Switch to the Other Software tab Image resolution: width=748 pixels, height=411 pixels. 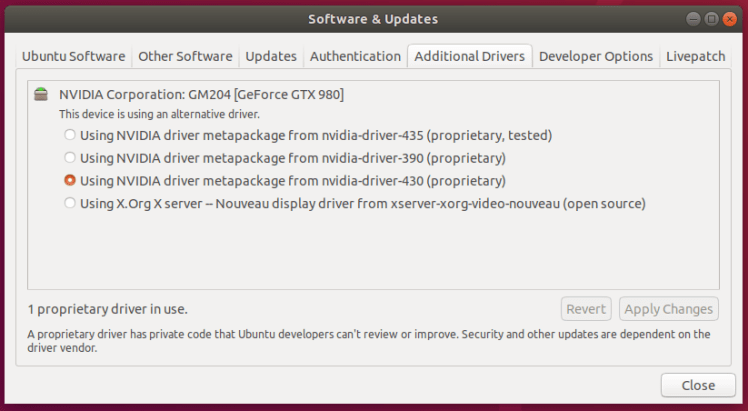coord(185,57)
